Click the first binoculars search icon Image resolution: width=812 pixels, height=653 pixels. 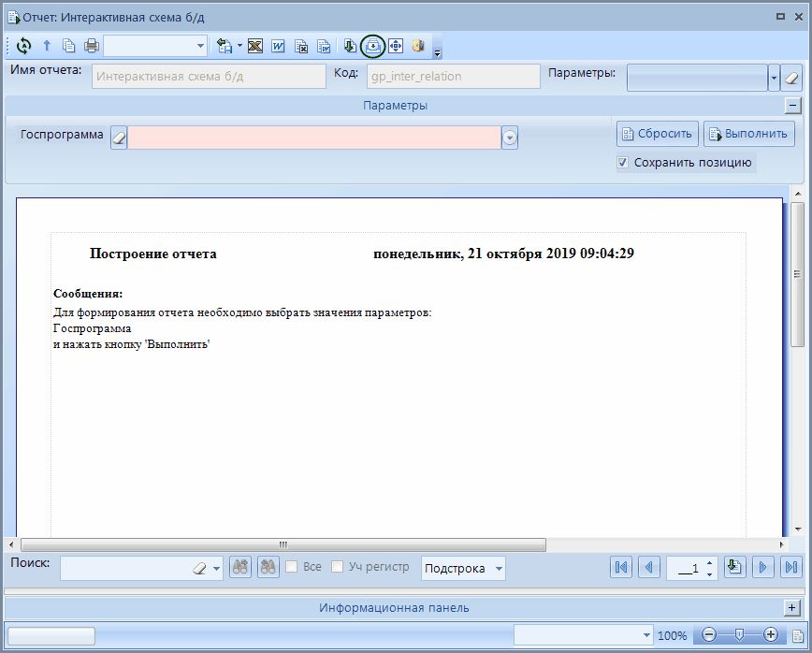click(239, 567)
